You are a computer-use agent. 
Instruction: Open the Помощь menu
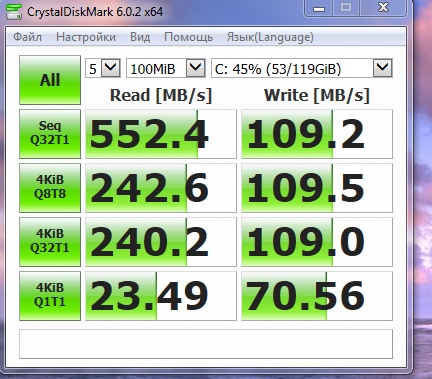[x=188, y=37]
